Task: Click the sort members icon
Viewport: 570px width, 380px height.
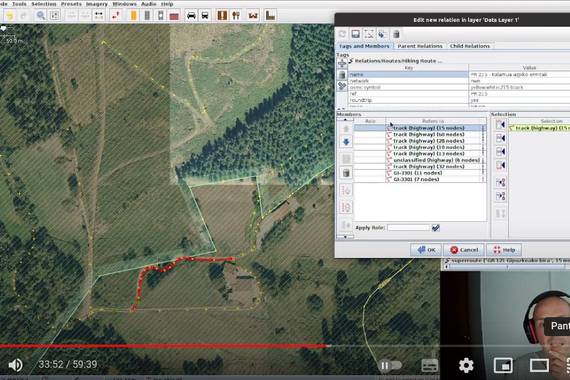Action: click(x=346, y=190)
